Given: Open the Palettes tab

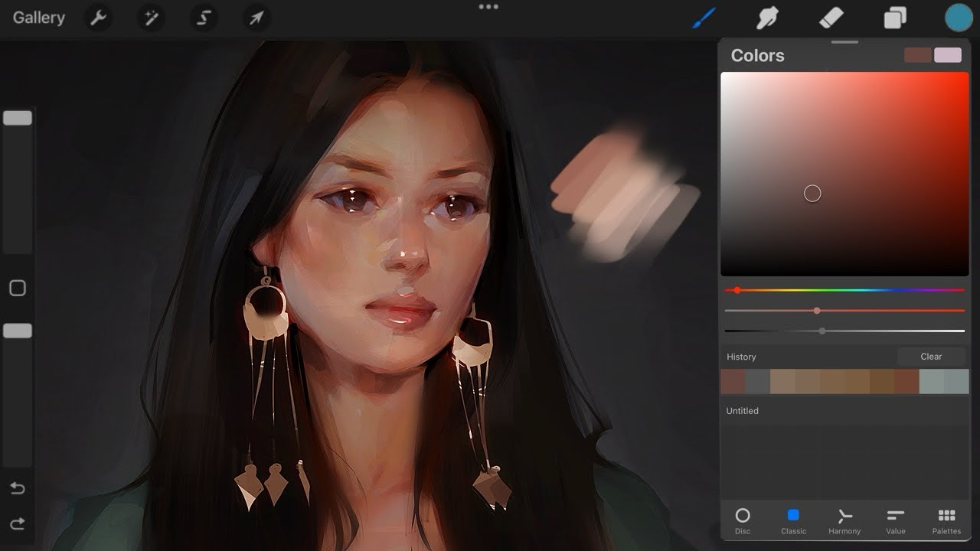Looking at the screenshot, I should point(947,520).
